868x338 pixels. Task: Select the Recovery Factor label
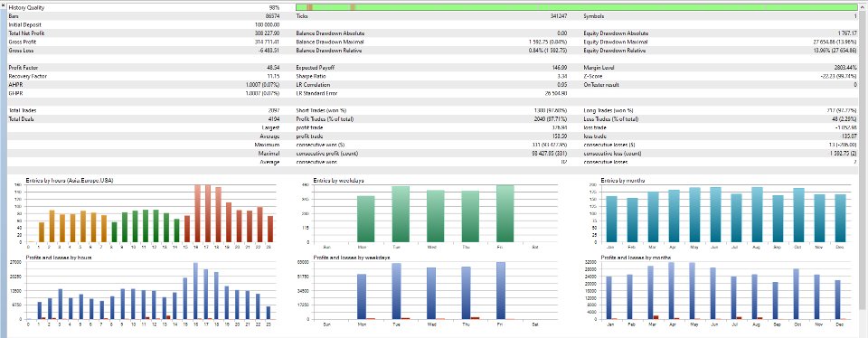(x=28, y=76)
